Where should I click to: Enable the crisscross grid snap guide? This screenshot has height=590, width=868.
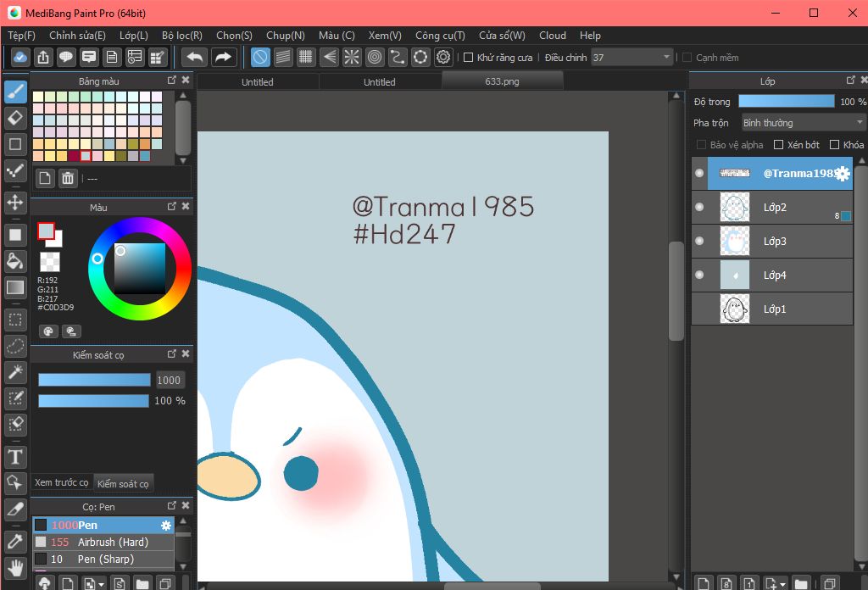tap(305, 57)
